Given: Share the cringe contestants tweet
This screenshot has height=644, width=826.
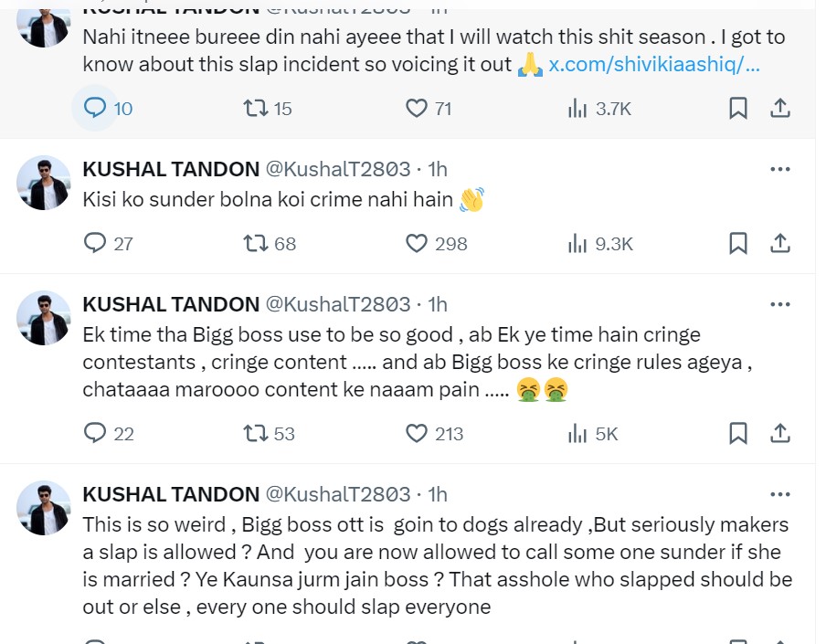Looking at the screenshot, I should point(780,433).
